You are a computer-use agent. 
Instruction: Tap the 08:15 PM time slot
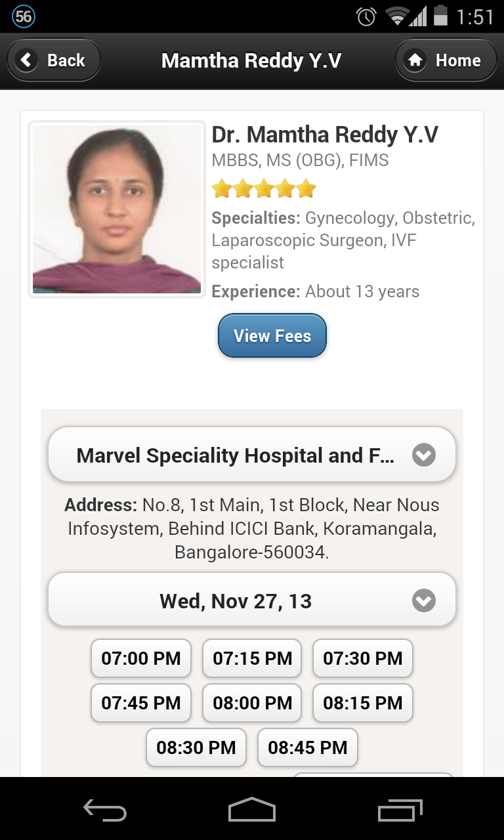coord(363,703)
